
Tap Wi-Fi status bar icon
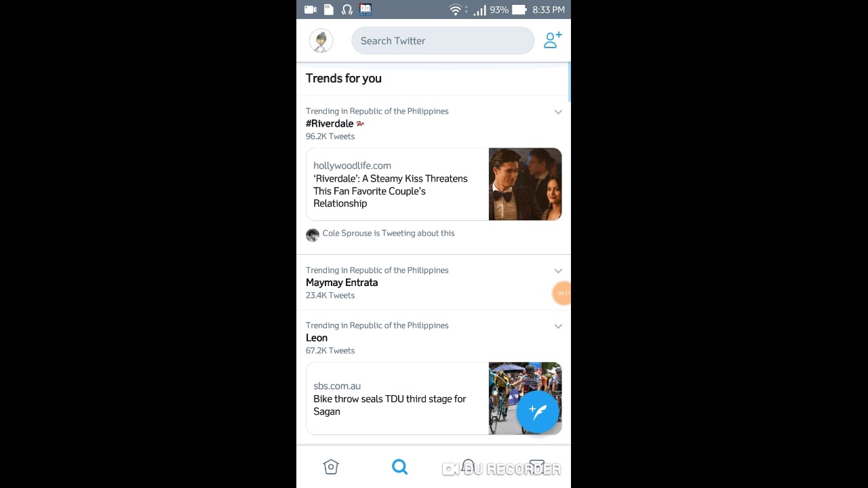click(x=456, y=9)
